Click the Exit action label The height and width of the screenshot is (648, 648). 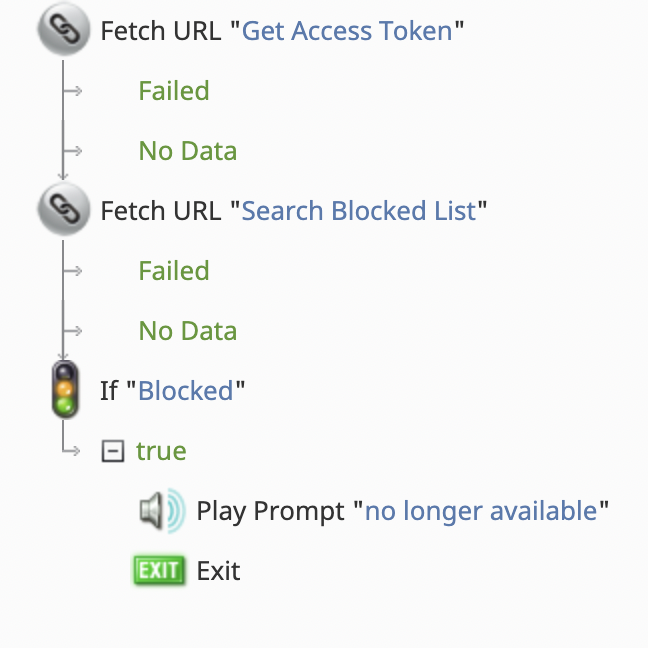[218, 571]
